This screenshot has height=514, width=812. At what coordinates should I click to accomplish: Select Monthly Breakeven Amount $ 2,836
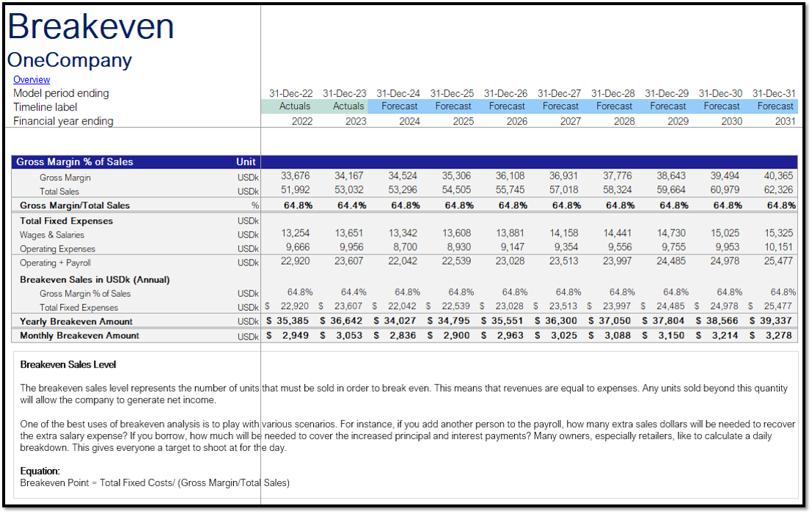click(x=395, y=336)
